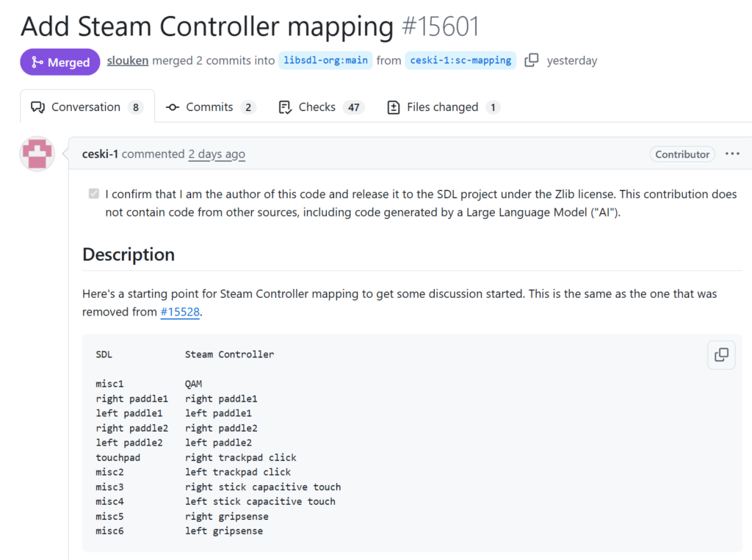The image size is (752, 560).
Task: Click the Checks count badge 47
Action: pos(354,107)
